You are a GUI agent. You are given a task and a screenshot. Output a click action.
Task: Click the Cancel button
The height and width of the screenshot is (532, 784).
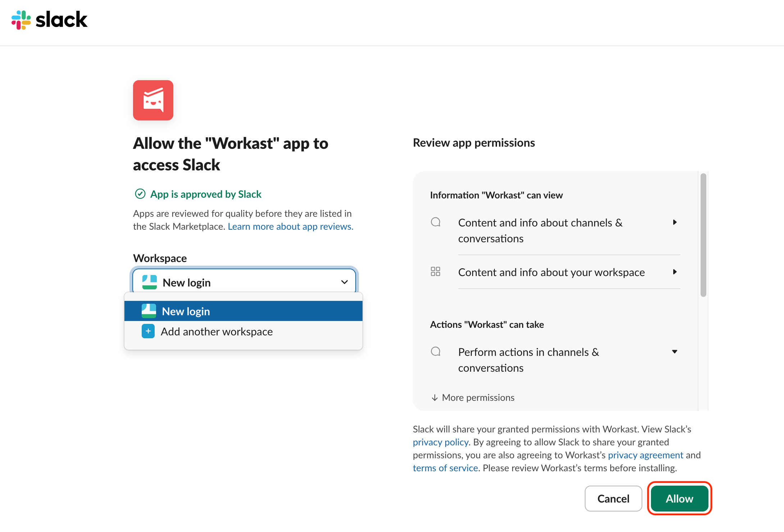click(613, 499)
